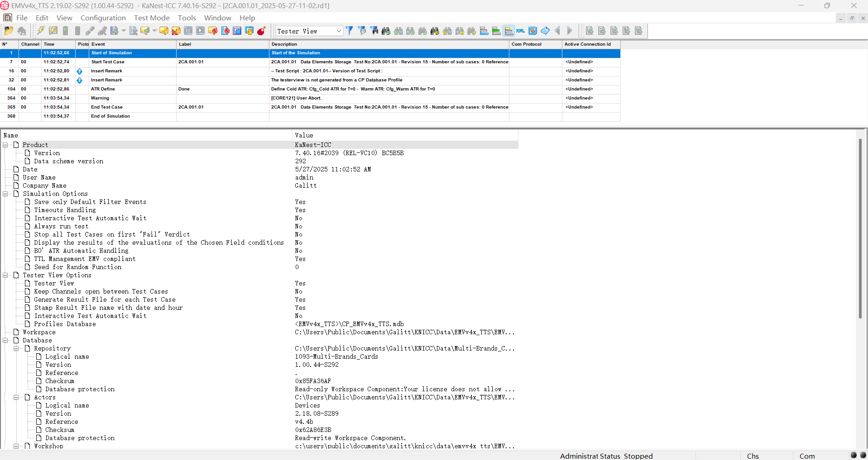Click the vertical scrollbar in properties pane
The height and width of the screenshot is (460, 868).
point(860,226)
